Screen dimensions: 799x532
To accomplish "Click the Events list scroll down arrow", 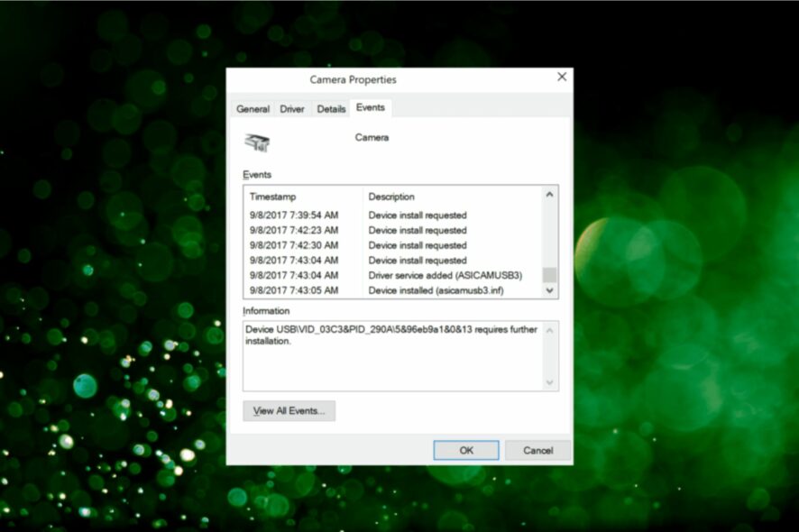I will coord(549,290).
